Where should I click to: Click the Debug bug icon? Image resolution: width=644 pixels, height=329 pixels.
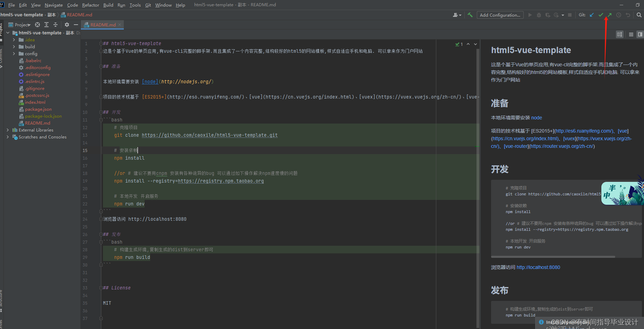tap(539, 15)
